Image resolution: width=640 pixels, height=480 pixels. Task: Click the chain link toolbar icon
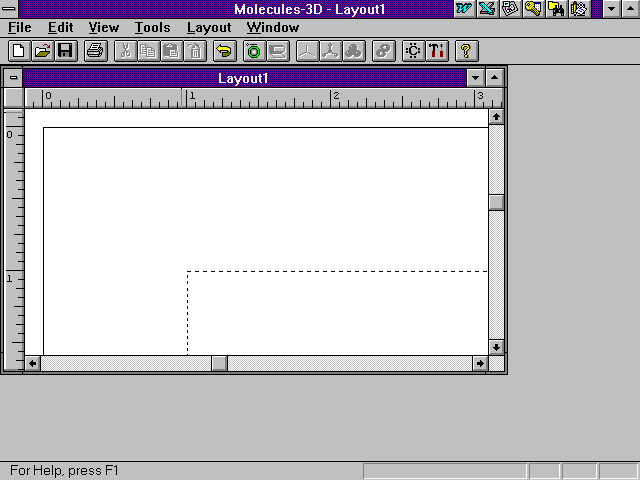click(x=384, y=51)
